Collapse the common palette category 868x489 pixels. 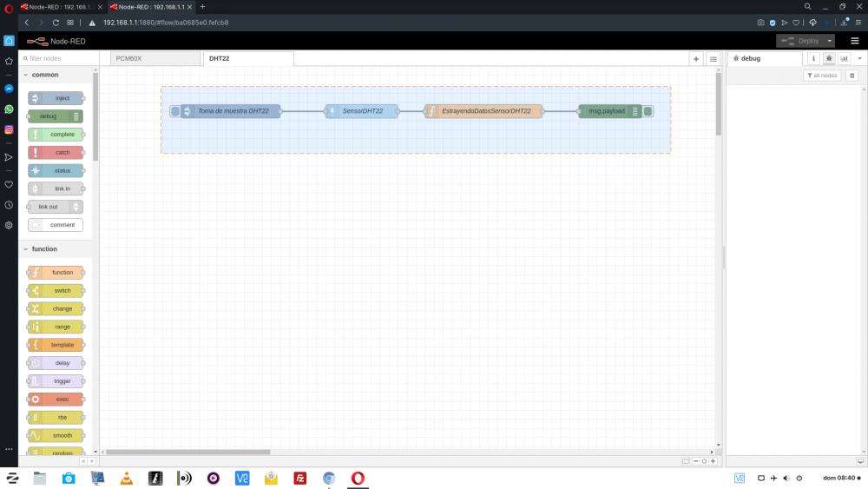point(25,75)
